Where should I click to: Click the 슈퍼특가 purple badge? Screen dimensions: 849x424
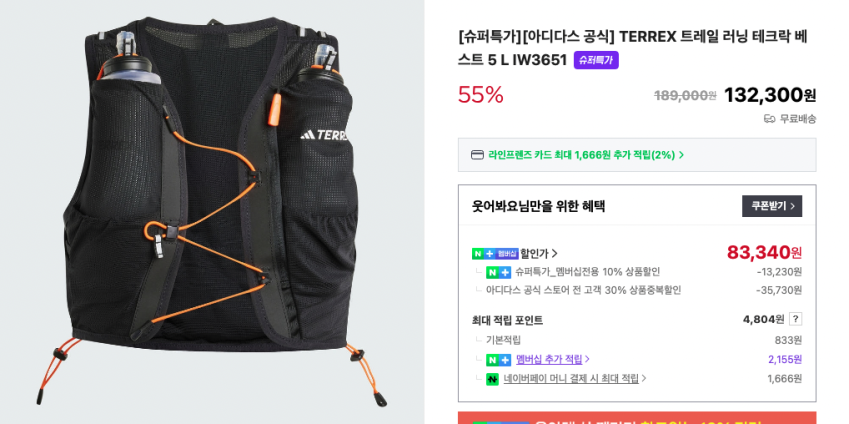[x=596, y=60]
